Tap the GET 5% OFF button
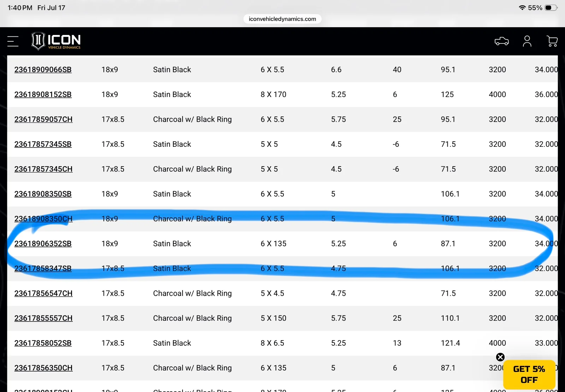565x392 pixels. pos(529,374)
